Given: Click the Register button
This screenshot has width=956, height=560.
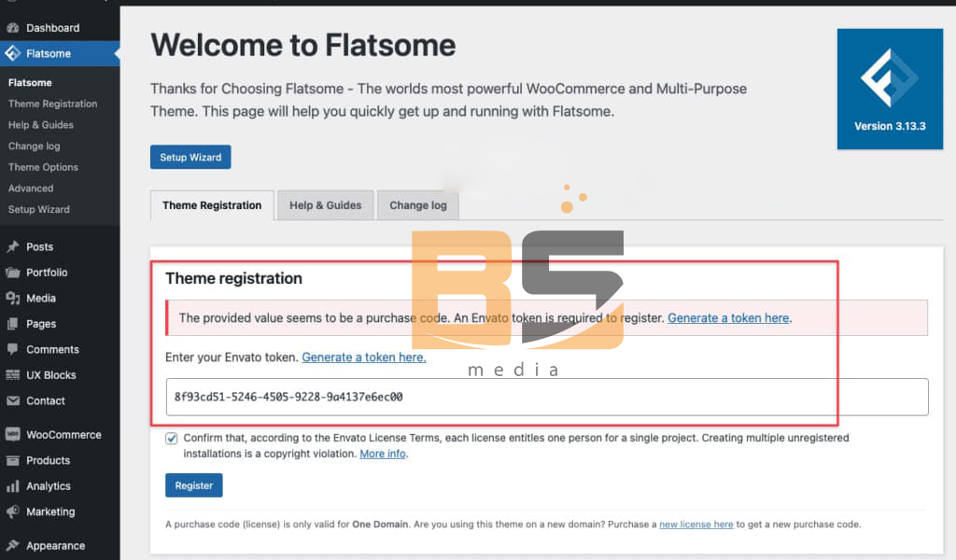Looking at the screenshot, I should point(194,485).
